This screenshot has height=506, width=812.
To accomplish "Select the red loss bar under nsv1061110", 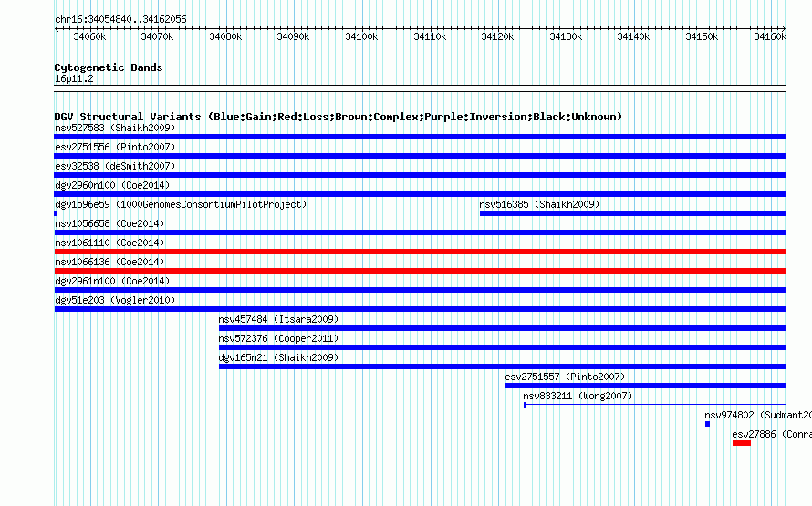I will (x=420, y=252).
